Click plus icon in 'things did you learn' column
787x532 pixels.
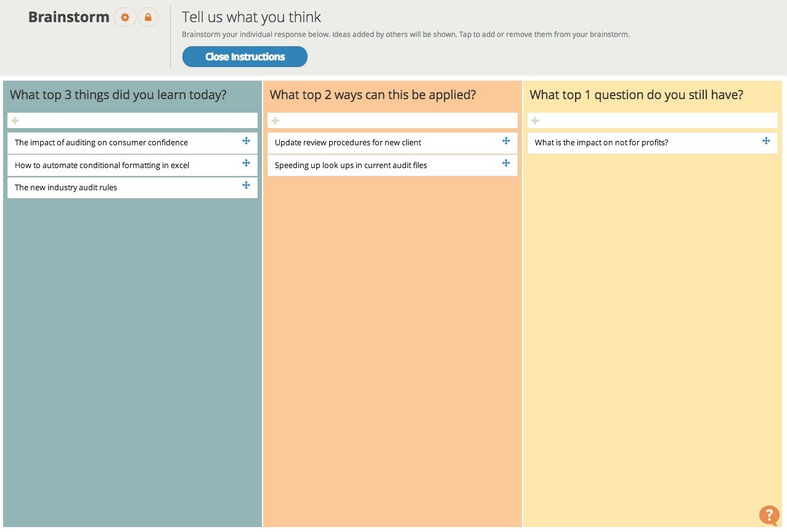(x=15, y=121)
